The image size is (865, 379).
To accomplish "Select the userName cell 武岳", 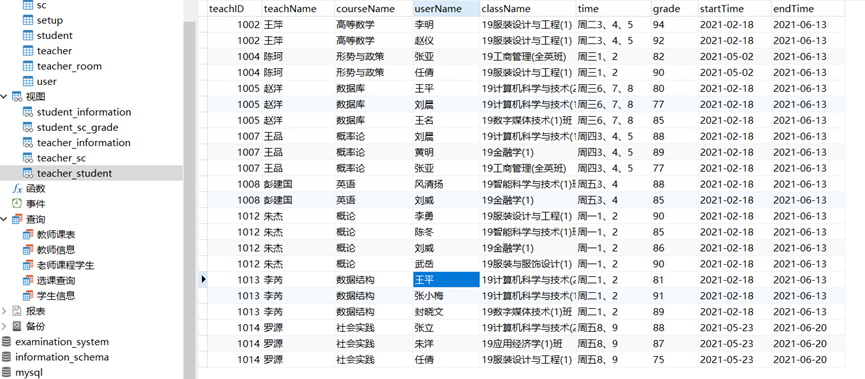I will tap(446, 264).
